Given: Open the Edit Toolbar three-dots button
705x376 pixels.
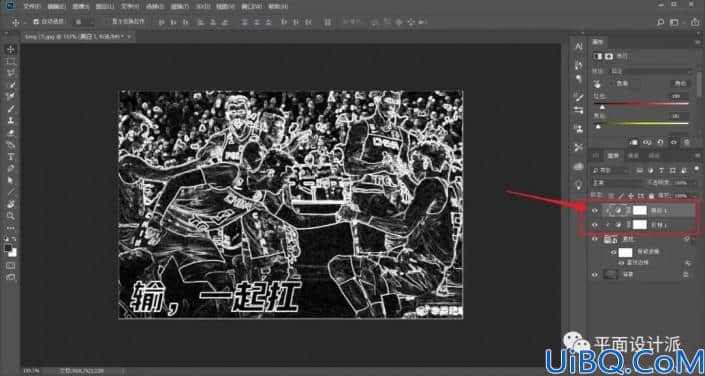Looking at the screenshot, I should (12, 228).
